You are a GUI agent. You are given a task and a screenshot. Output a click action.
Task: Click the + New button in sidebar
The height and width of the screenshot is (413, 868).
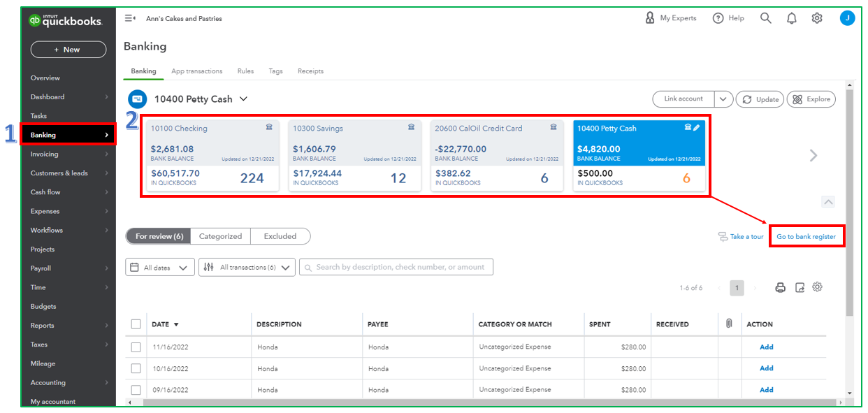(x=68, y=50)
